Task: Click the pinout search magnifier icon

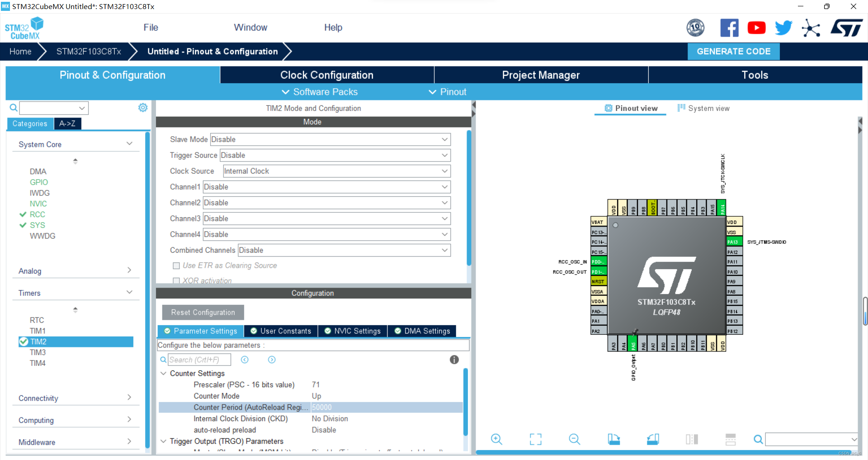Action: tap(758, 439)
